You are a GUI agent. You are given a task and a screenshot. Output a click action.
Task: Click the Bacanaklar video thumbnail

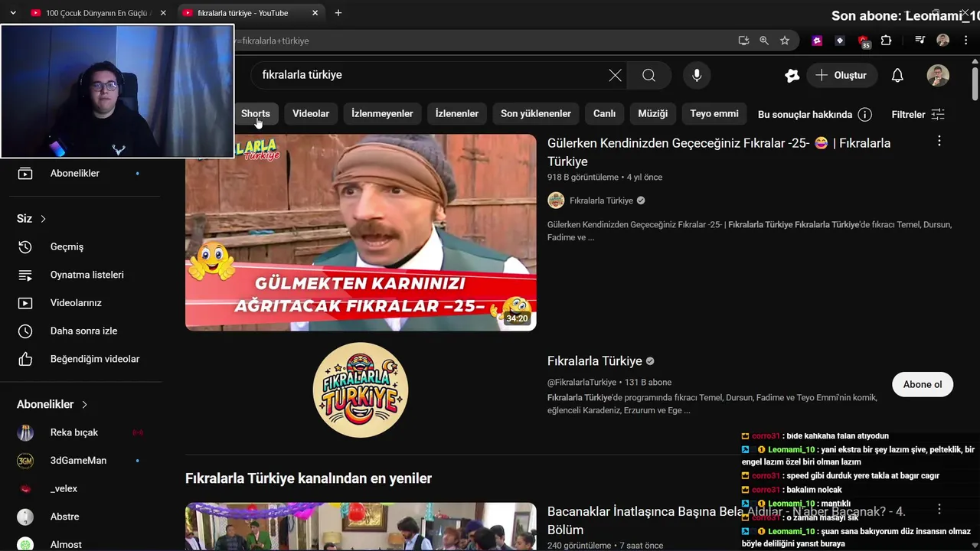[x=361, y=527]
